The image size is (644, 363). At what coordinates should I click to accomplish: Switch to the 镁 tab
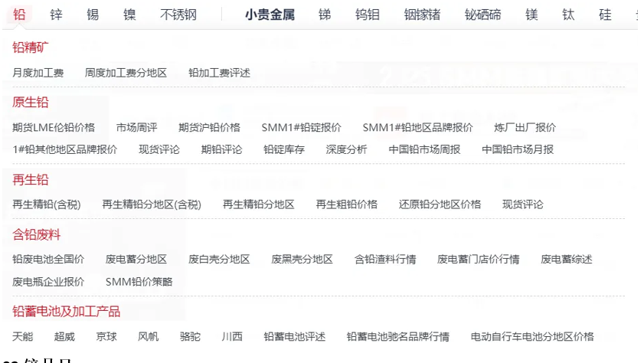point(531,15)
